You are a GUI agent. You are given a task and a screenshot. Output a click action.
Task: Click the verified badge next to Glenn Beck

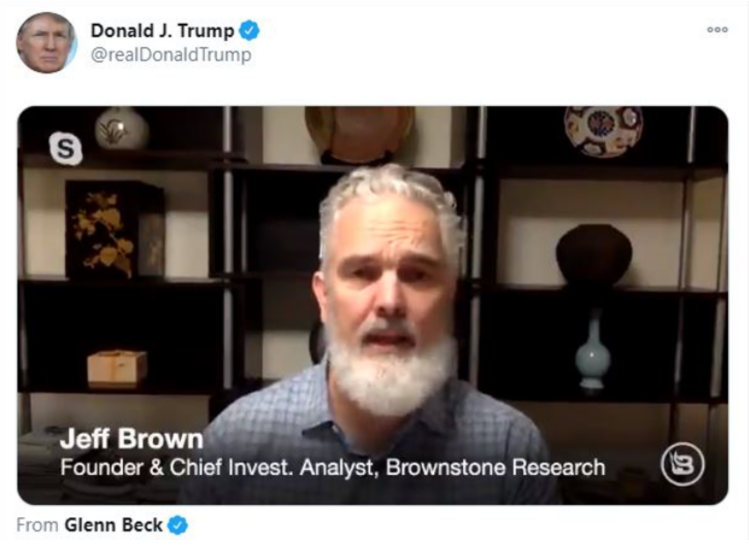click(x=178, y=525)
